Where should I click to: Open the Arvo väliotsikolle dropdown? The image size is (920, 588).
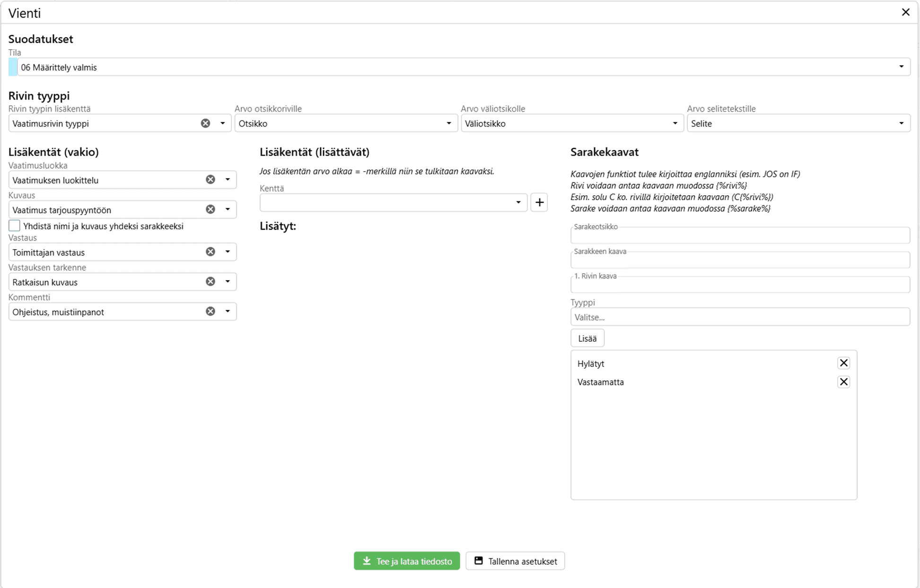675,123
